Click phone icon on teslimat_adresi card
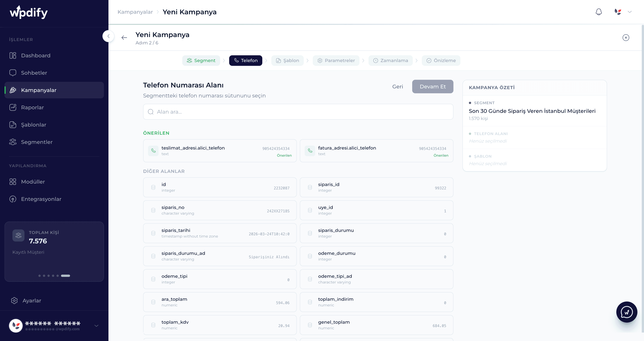This screenshot has width=644, height=341. [x=153, y=151]
